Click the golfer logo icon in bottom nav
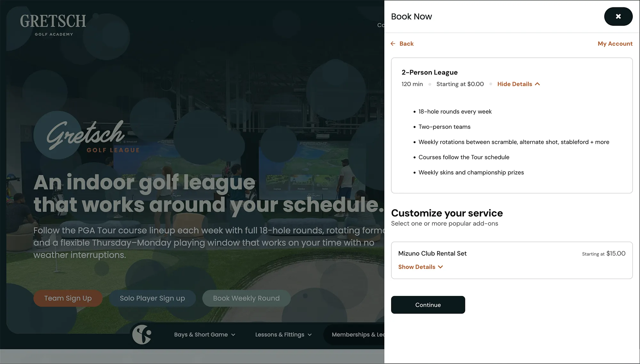640x364 pixels. coord(142,335)
